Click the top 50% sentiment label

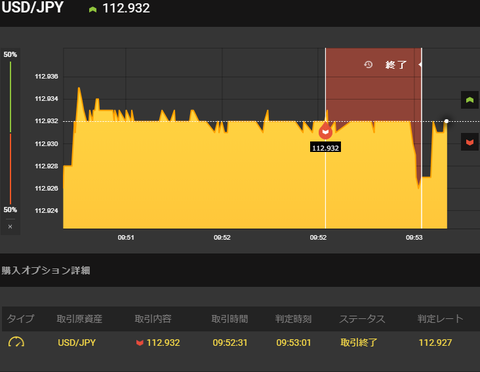[10, 54]
